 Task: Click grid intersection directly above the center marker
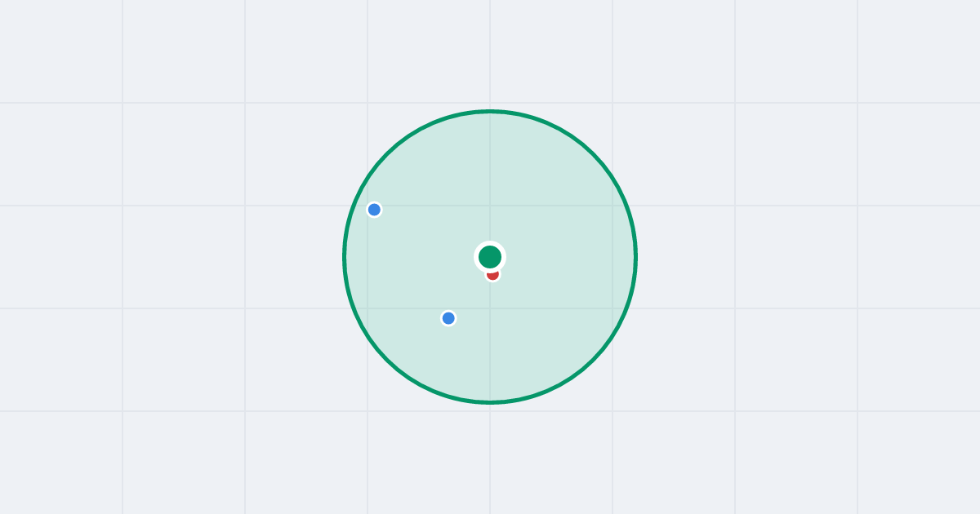(490, 206)
